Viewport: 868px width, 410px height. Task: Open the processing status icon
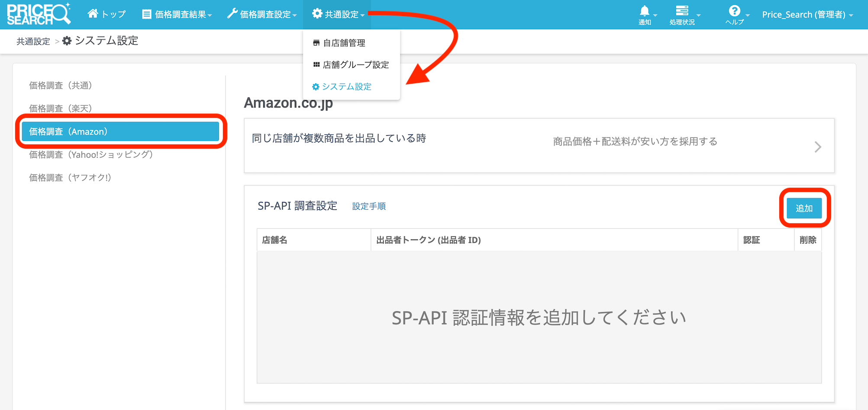pos(682,11)
